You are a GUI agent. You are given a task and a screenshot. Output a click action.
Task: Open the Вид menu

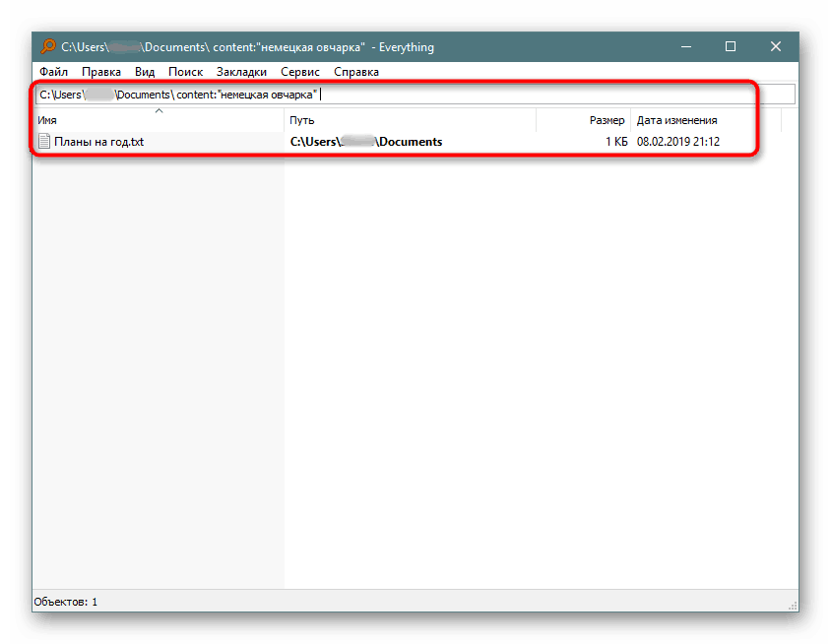(x=145, y=72)
